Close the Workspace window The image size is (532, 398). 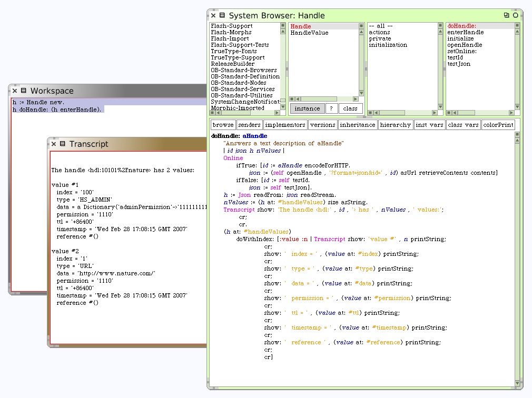(x=15, y=91)
